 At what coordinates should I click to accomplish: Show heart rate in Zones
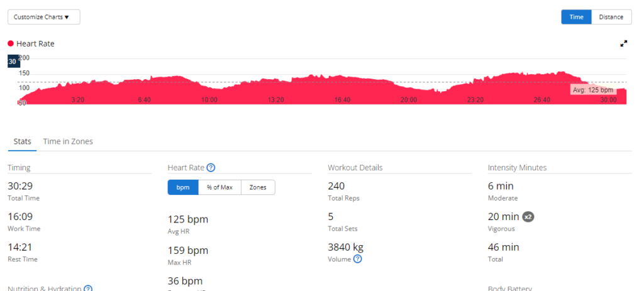[x=258, y=187]
